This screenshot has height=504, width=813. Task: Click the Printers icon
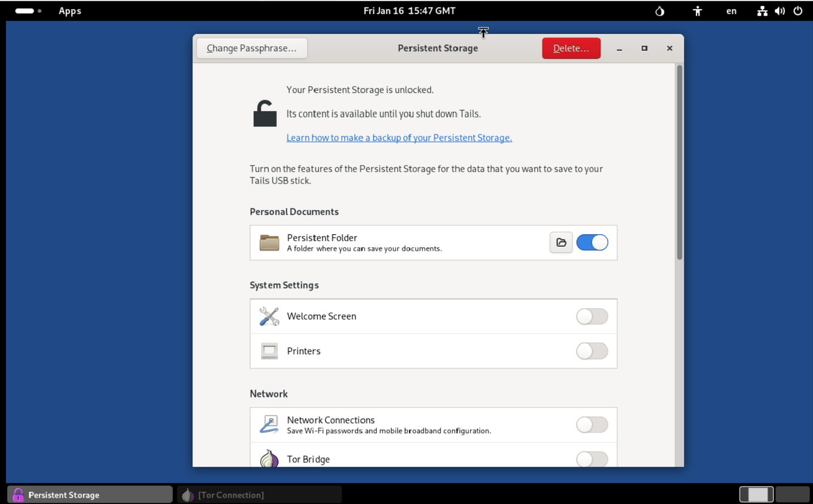pyautogui.click(x=269, y=351)
